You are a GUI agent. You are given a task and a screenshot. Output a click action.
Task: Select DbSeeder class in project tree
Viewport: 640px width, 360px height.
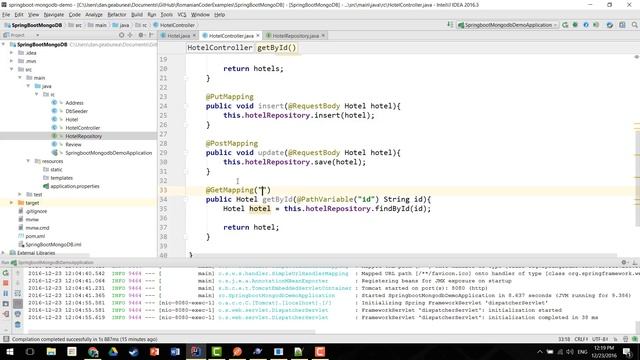coord(77,111)
